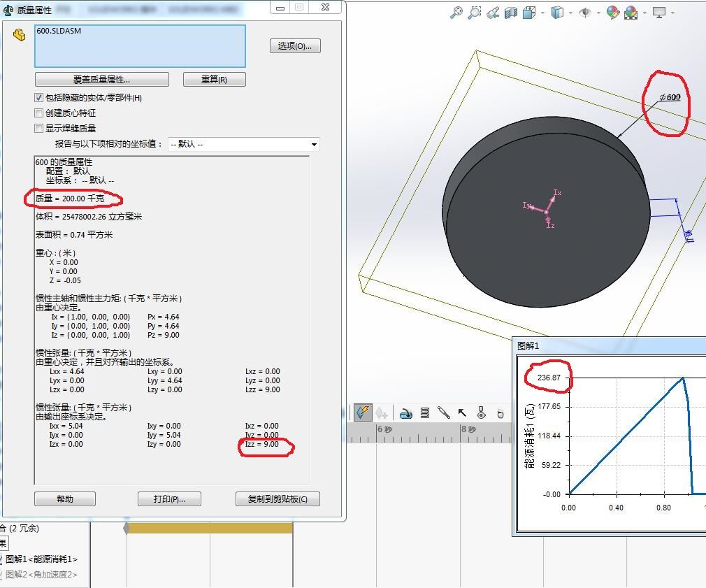The image size is (706, 588).
Task: Open the display style cube dropdown arrow
Action: pos(571,13)
